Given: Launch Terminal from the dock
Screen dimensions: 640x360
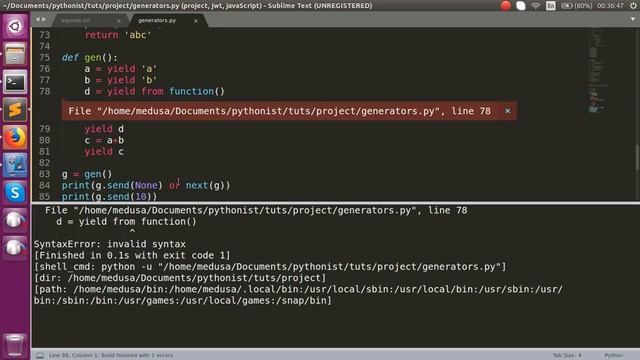Looking at the screenshot, I should (x=15, y=82).
